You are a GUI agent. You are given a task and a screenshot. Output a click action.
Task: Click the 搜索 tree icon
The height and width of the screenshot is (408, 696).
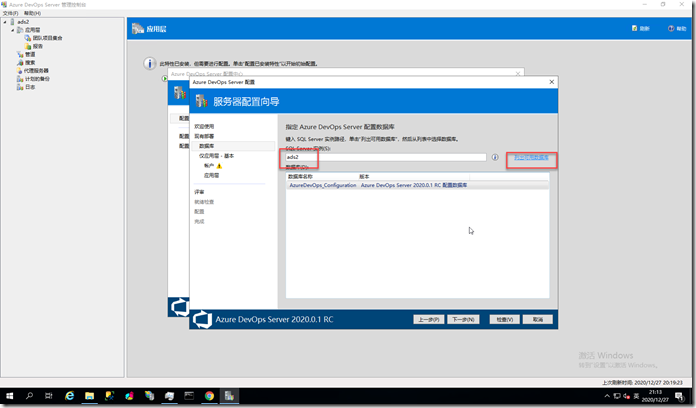(20, 63)
